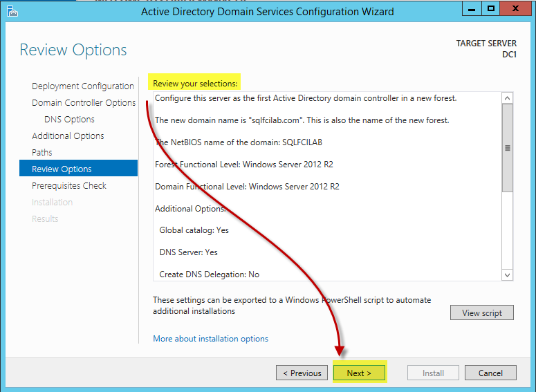Click the 'Configure this server' first line
The height and width of the screenshot is (392, 536).
[x=306, y=98]
